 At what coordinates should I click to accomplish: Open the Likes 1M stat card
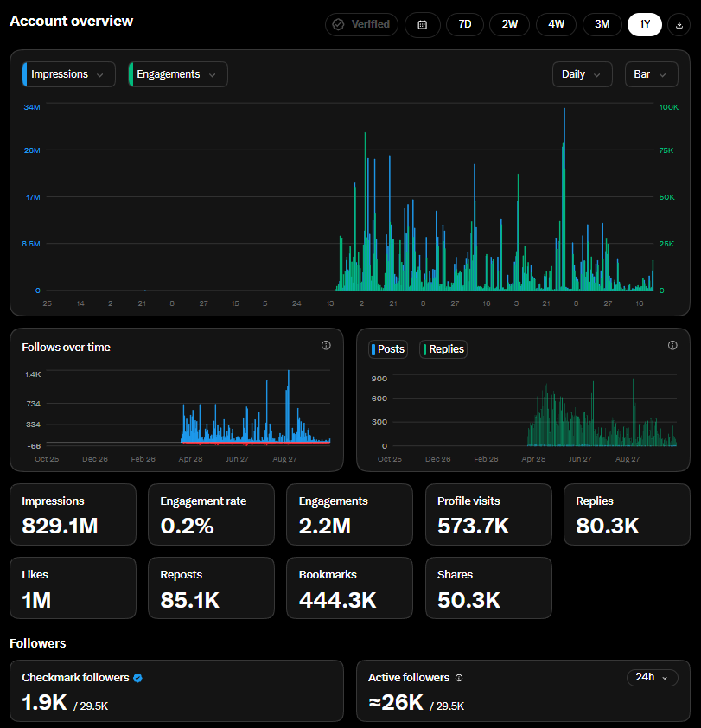click(73, 588)
